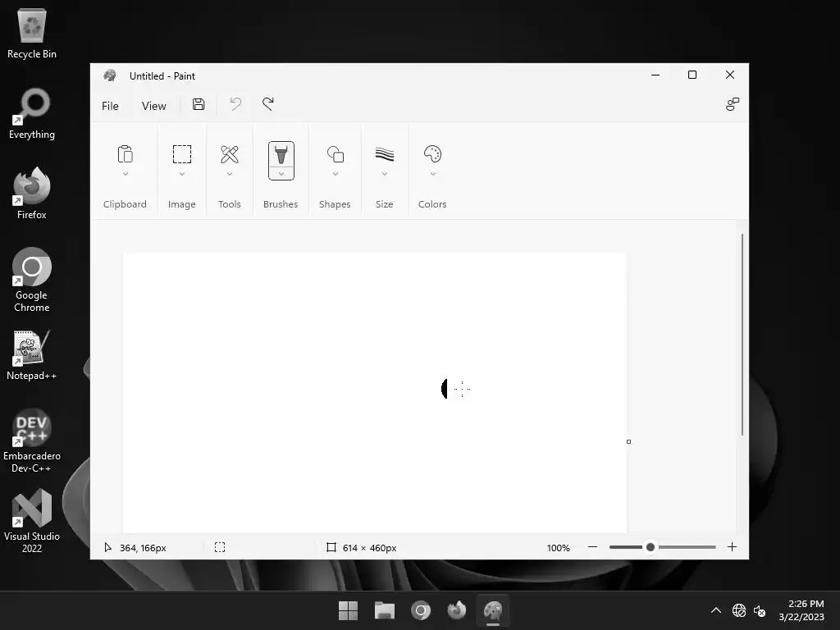Select the Google Chrome desktop shortcut
Screen dimensions: 840x630
click(32, 280)
